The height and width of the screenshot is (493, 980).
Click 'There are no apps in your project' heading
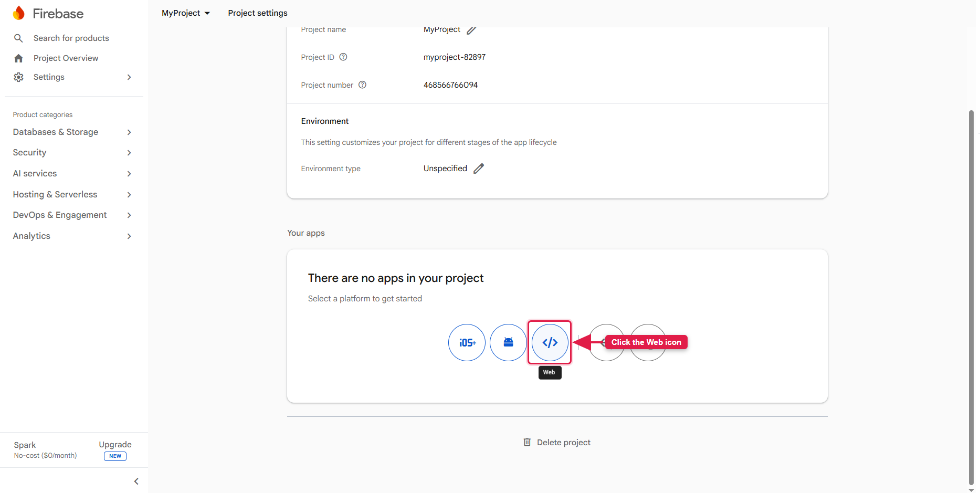(x=396, y=278)
